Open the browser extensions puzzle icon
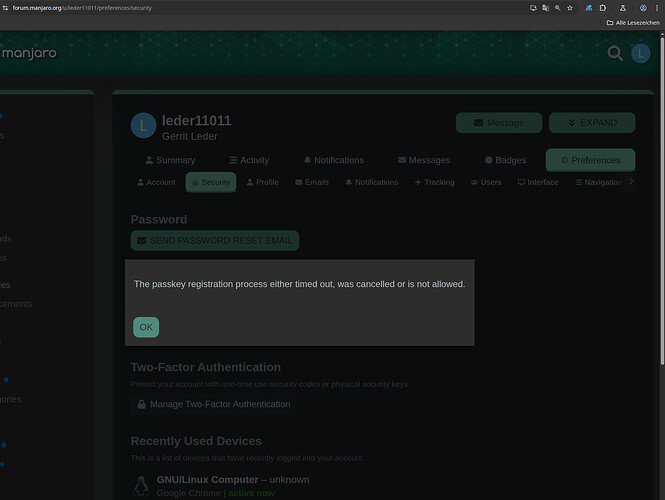665x500 pixels. (x=603, y=8)
